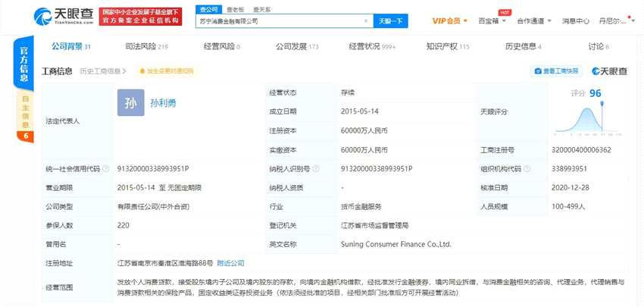Click organization code 338993951

pyautogui.click(x=569, y=169)
